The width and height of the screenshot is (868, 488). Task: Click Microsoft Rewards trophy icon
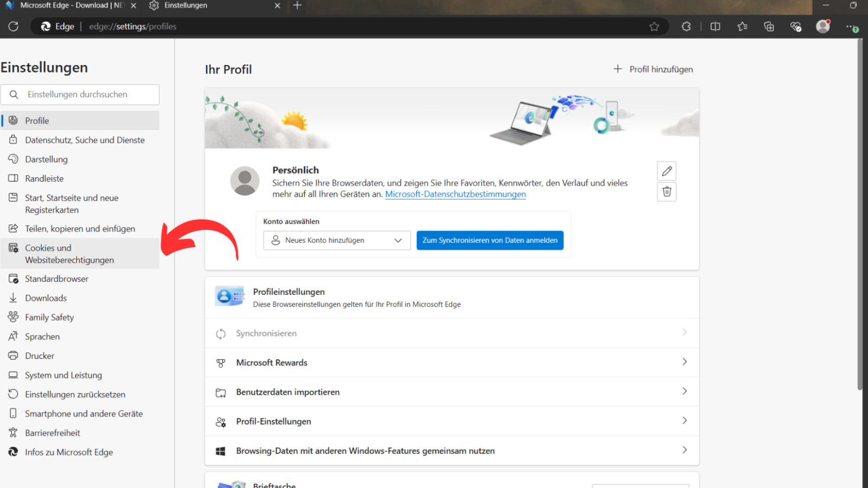[x=221, y=363]
